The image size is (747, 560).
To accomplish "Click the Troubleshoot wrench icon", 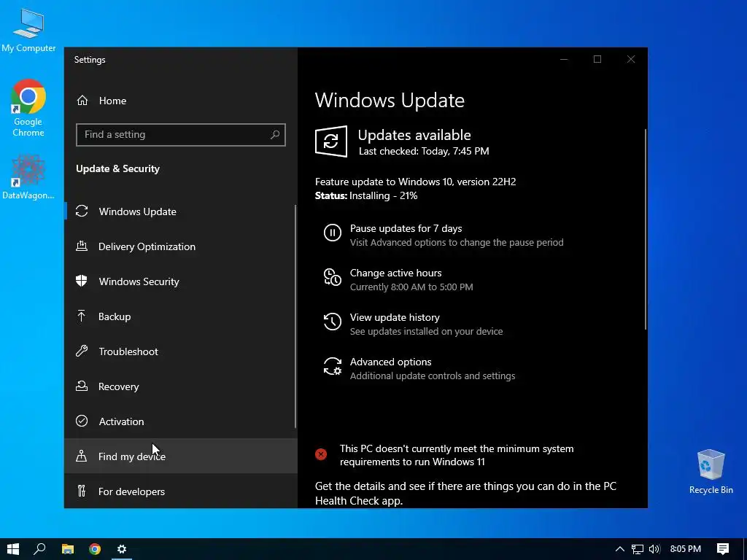I will [x=82, y=351].
